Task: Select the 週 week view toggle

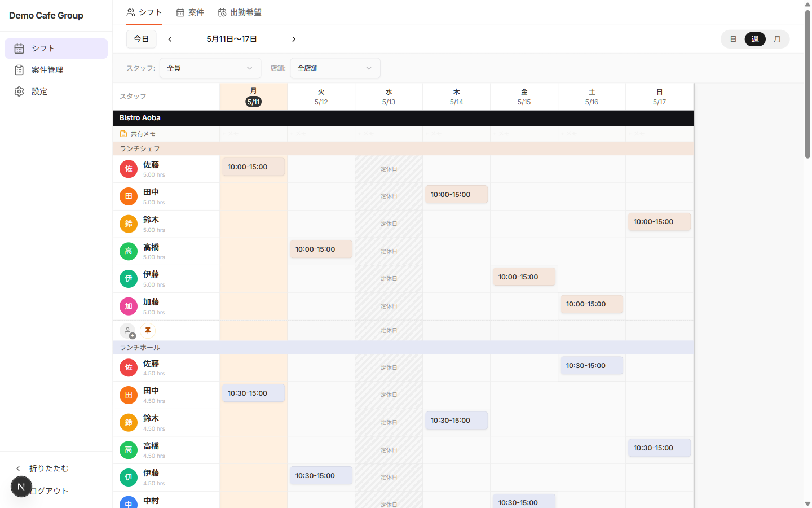Action: [755, 39]
